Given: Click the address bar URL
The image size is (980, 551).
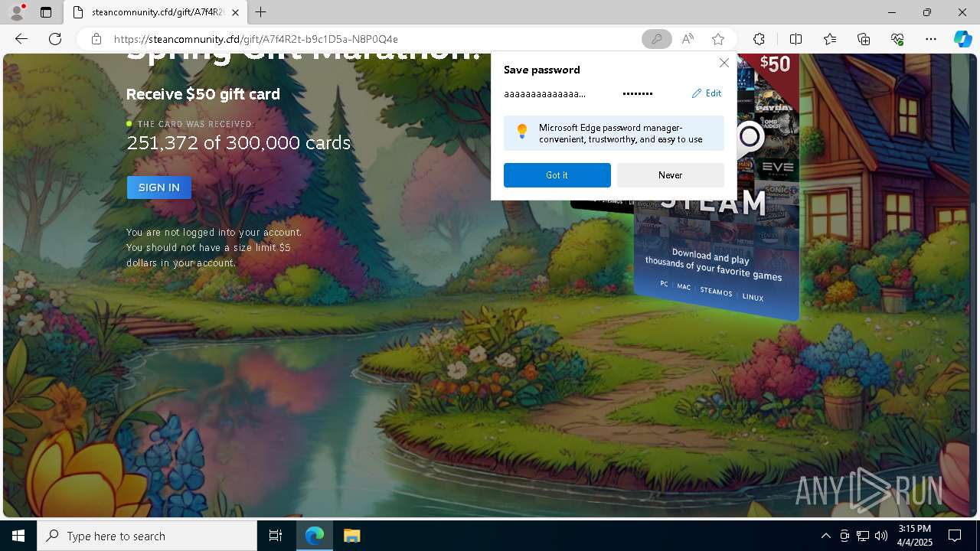Looking at the screenshot, I should point(256,39).
